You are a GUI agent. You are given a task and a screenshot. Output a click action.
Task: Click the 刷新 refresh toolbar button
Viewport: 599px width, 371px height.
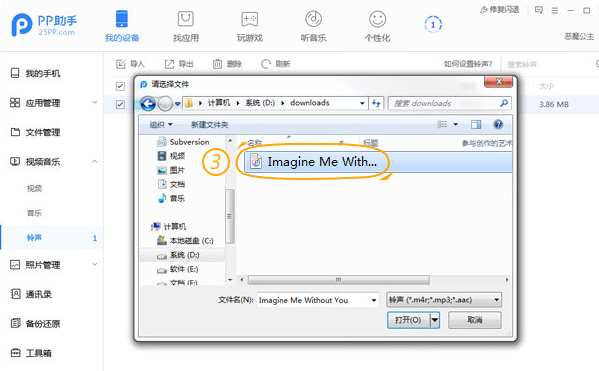[275, 64]
